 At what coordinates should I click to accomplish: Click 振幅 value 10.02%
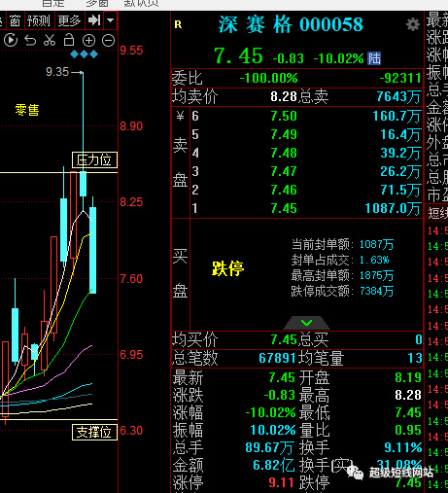(x=273, y=430)
